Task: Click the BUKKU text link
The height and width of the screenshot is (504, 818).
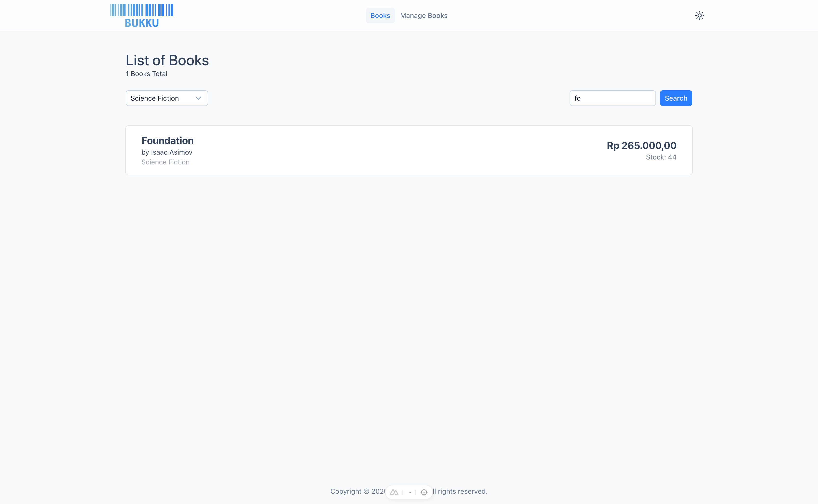Action: (142, 23)
